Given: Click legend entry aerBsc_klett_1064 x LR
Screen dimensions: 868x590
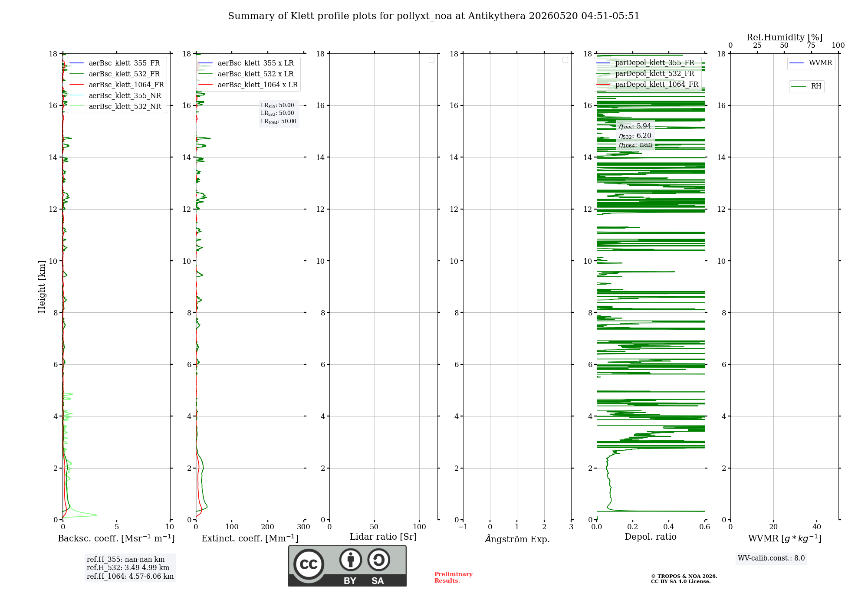Looking at the screenshot, I should click(x=248, y=85).
